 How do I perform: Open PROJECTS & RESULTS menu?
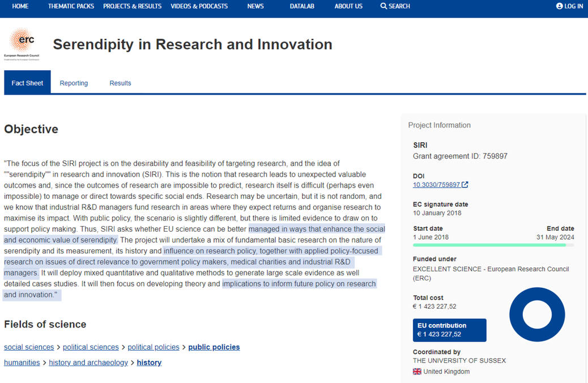pos(133,6)
